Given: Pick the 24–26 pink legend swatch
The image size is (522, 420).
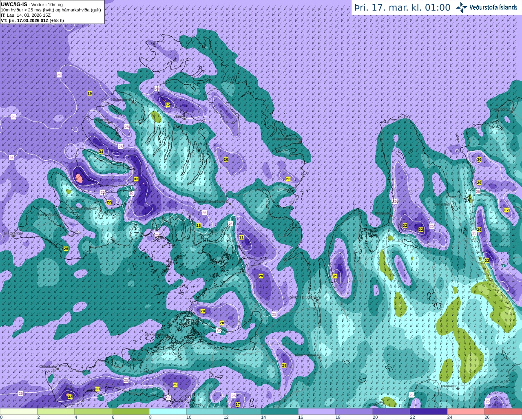Looking at the screenshot, I should (x=466, y=411).
